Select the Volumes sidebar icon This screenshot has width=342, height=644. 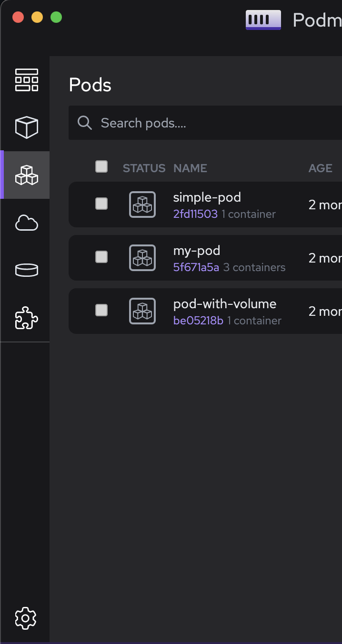coord(26,270)
